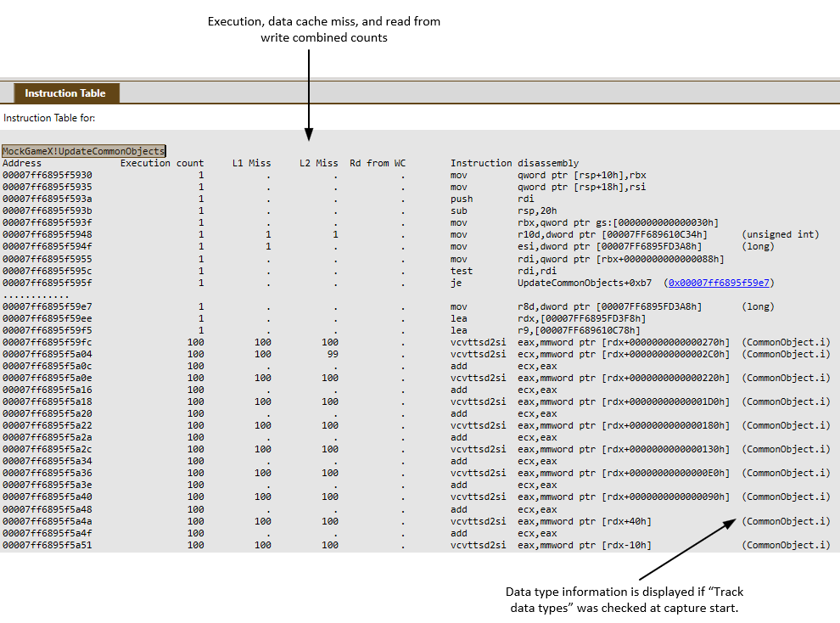Screen dimensions: 840x623
Task: Select address row 00007ff6895f5a4a
Action: click(417, 521)
